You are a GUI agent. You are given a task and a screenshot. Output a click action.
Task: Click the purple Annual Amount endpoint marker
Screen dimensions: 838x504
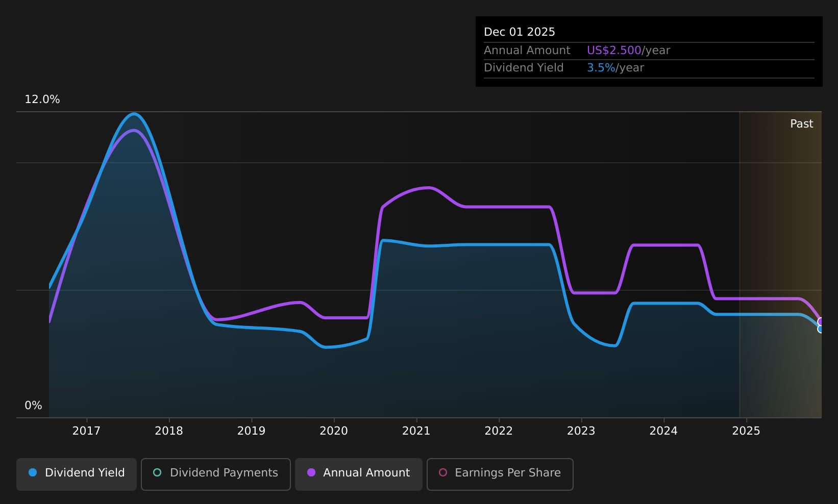point(821,321)
